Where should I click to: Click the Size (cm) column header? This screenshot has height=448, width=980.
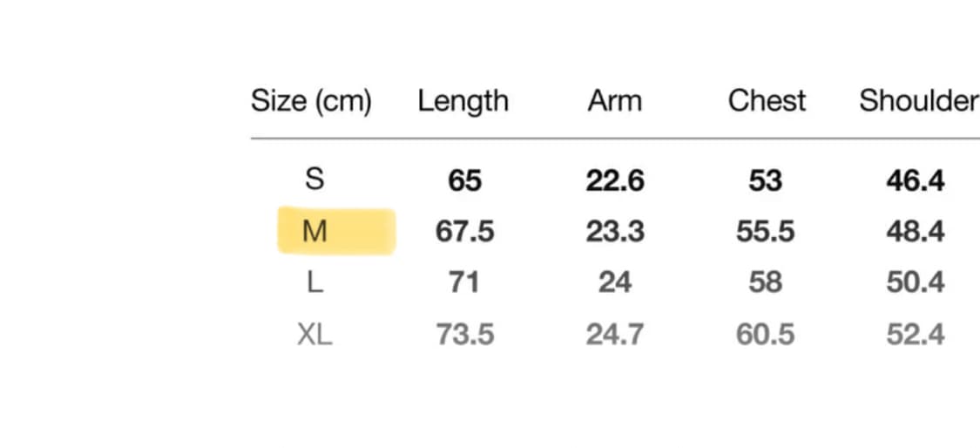coord(311,101)
